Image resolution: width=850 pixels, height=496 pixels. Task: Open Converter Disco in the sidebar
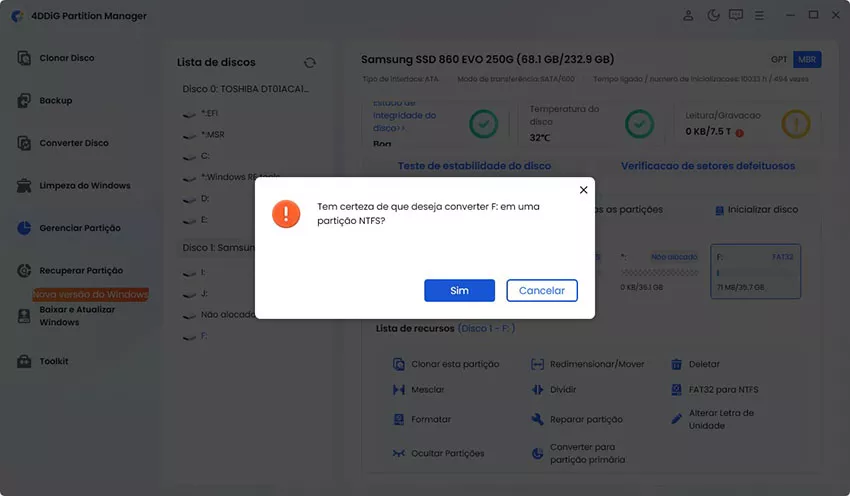[74, 143]
